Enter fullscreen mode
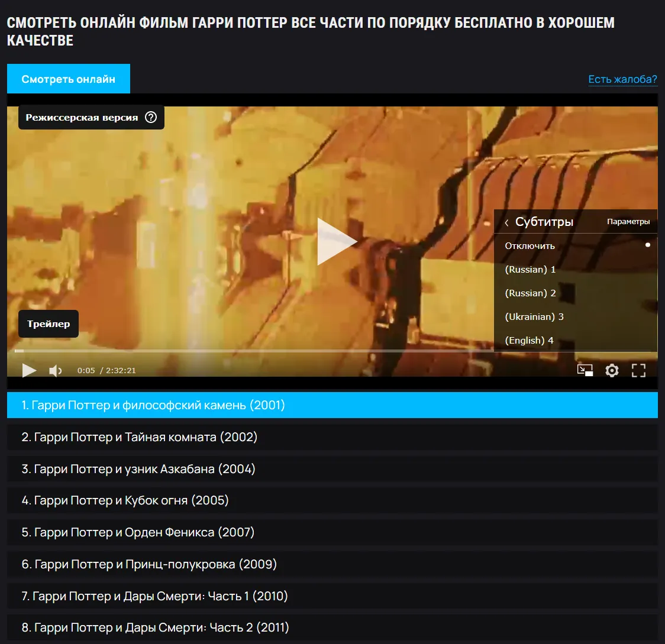 point(638,370)
